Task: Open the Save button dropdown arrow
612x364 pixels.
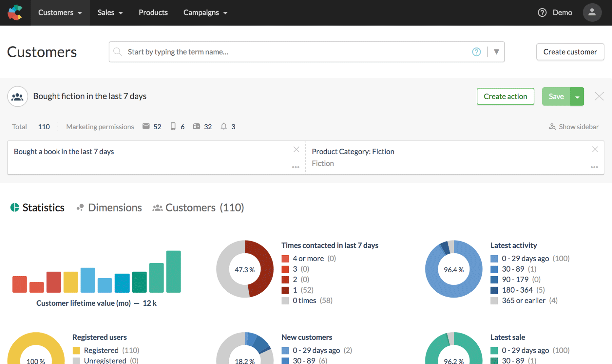Action: point(577,96)
